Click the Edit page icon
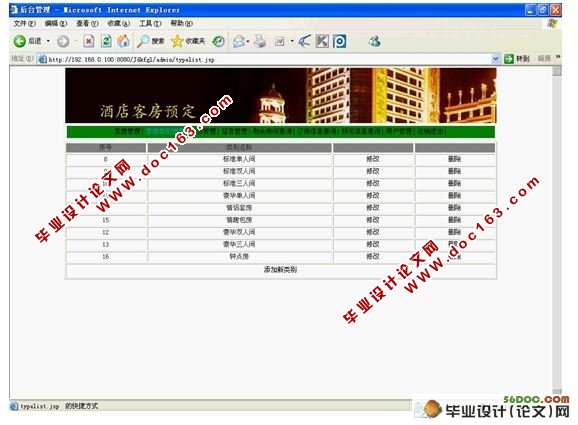Screen dimensions: 578x425 click(280, 42)
